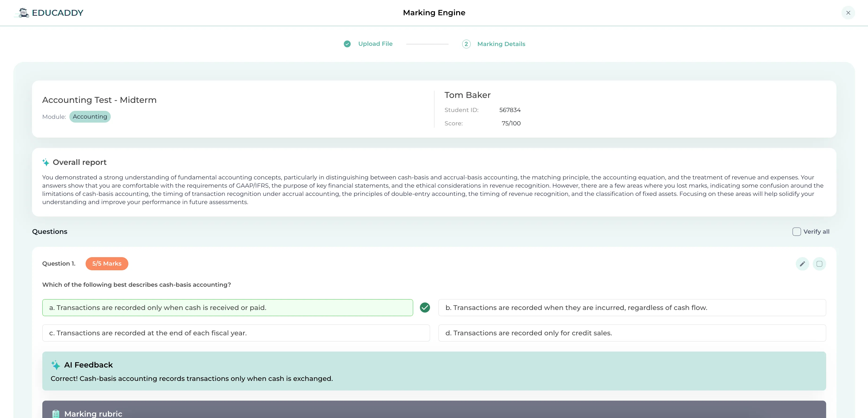Choose option d about credit sales
Image resolution: width=868 pixels, height=418 pixels.
(x=632, y=333)
